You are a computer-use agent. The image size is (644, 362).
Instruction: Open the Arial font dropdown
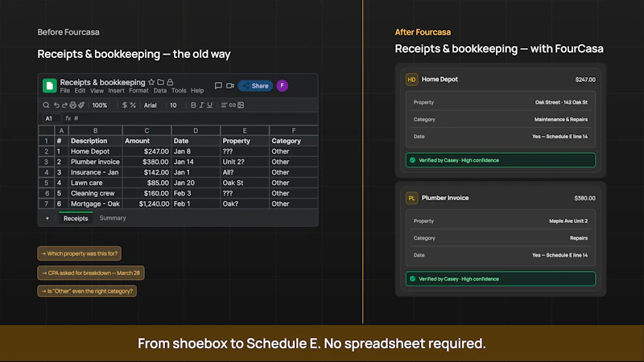(x=150, y=105)
